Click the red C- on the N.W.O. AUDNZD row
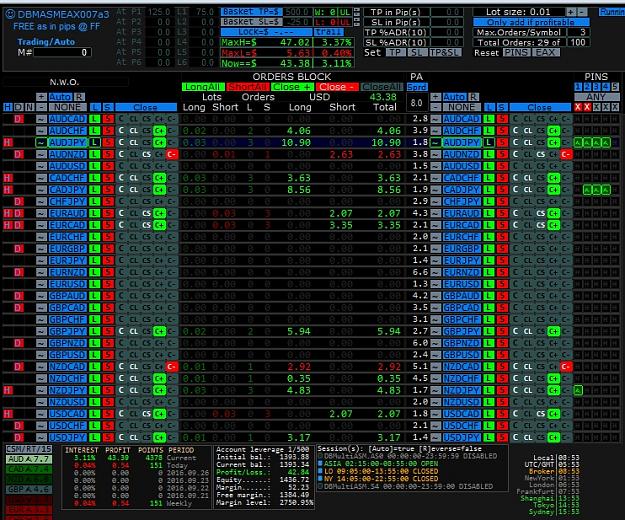 172,154
